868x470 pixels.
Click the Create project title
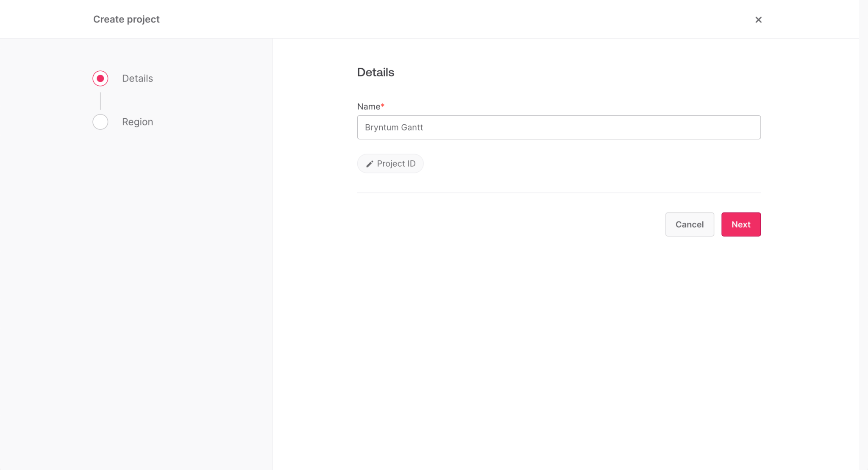[126, 20]
